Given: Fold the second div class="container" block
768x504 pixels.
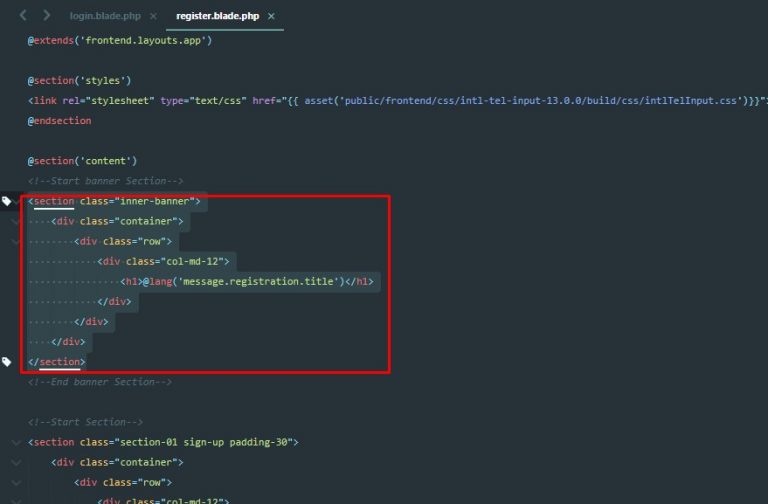Looking at the screenshot, I should (15, 462).
